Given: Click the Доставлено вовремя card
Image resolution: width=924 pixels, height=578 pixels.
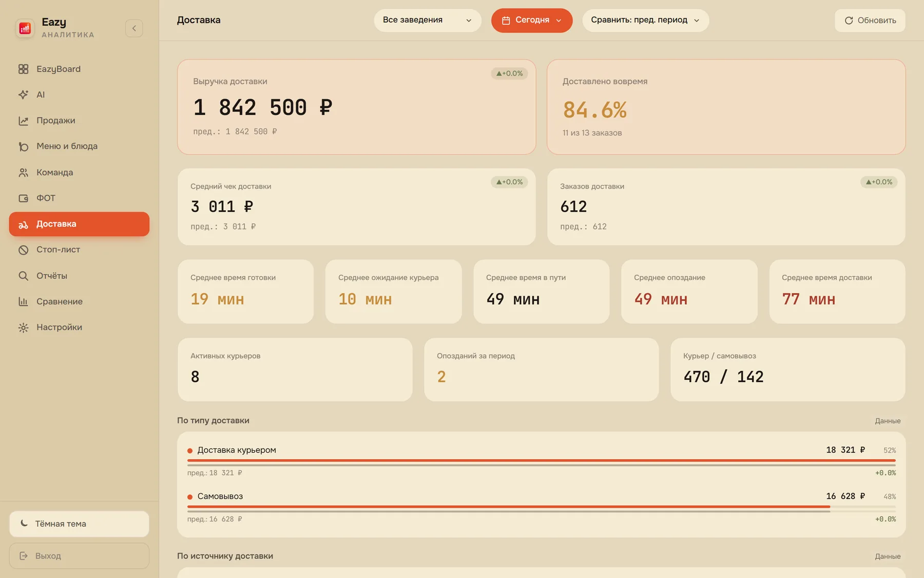Looking at the screenshot, I should pos(726,107).
